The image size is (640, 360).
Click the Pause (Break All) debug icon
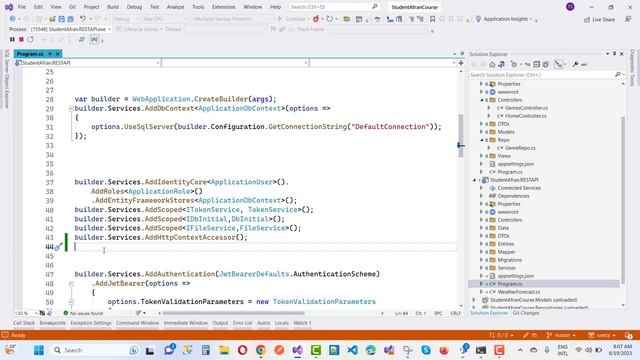pyautogui.click(x=12, y=39)
